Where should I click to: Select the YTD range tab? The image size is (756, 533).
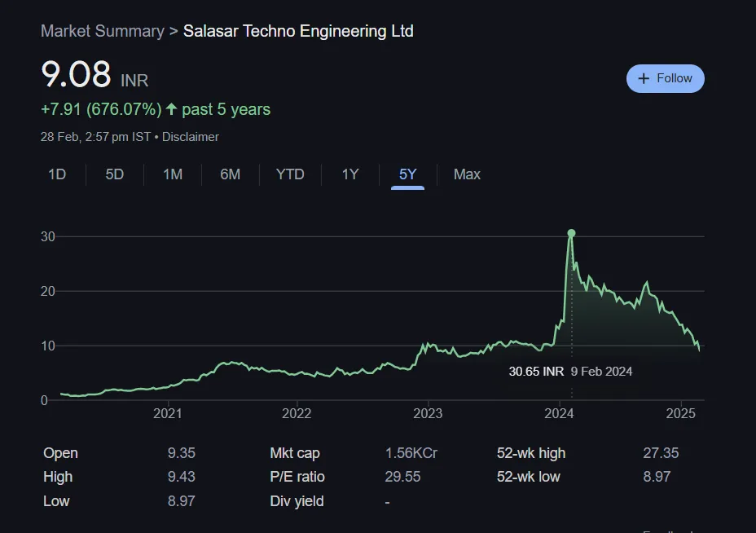pos(290,174)
